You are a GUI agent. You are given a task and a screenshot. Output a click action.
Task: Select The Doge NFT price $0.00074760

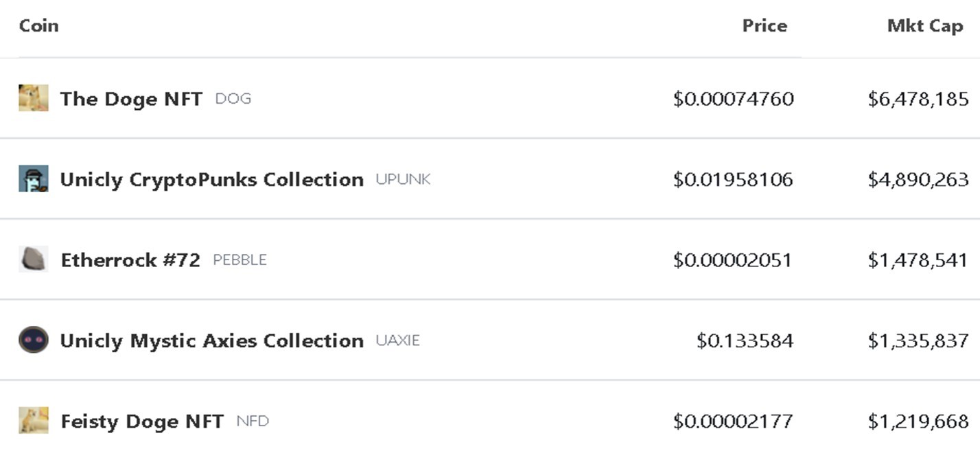pos(734,99)
